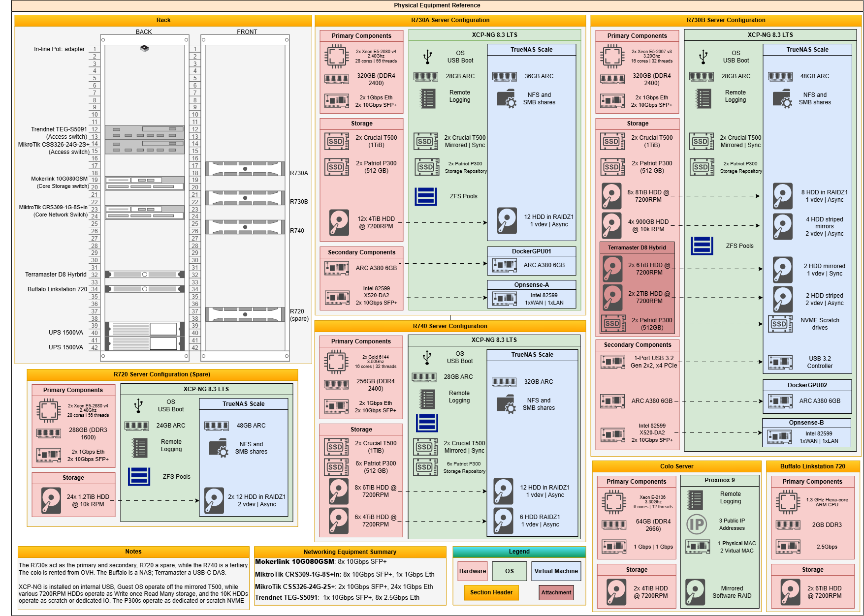Select the Terramaster D8 Hybrid sub-panel header
Image resolution: width=864 pixels, height=616 pixels.
click(x=637, y=247)
